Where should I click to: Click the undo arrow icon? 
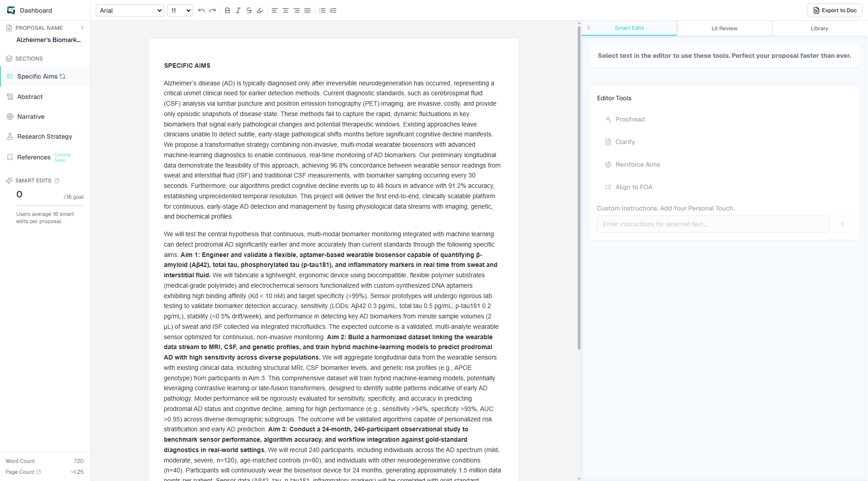coord(202,10)
